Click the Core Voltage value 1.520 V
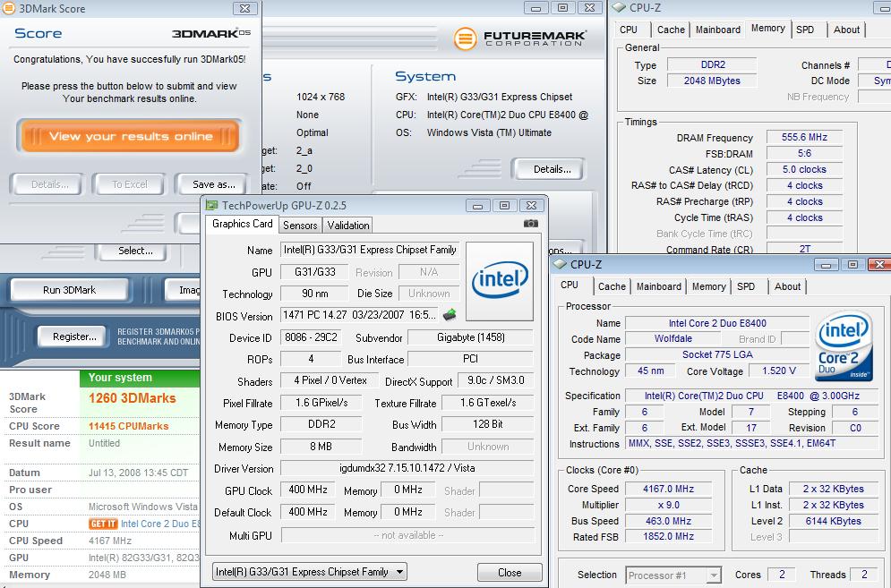The width and height of the screenshot is (891, 588). tap(778, 371)
